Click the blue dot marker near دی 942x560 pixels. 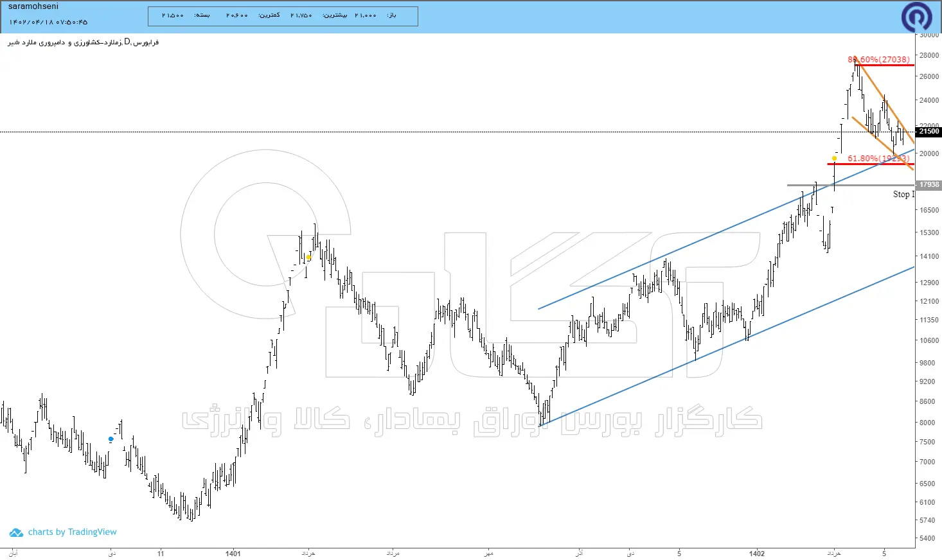(111, 439)
